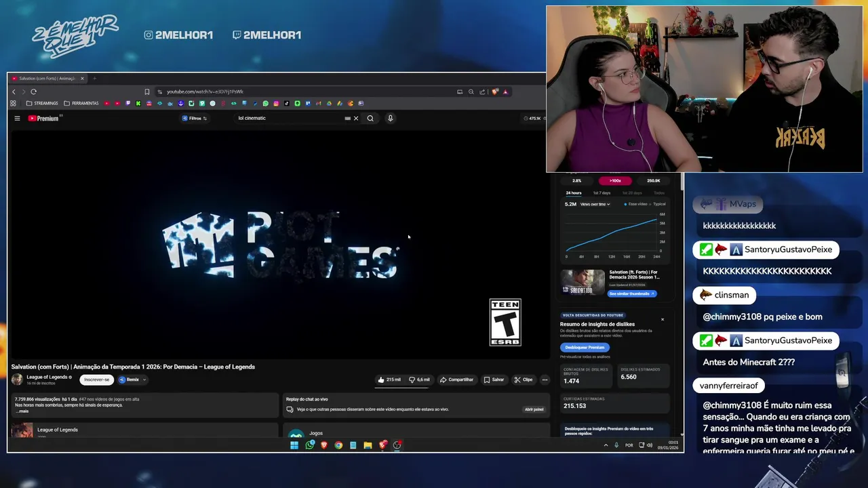Bookmark this page icon in address bar

click(x=147, y=91)
